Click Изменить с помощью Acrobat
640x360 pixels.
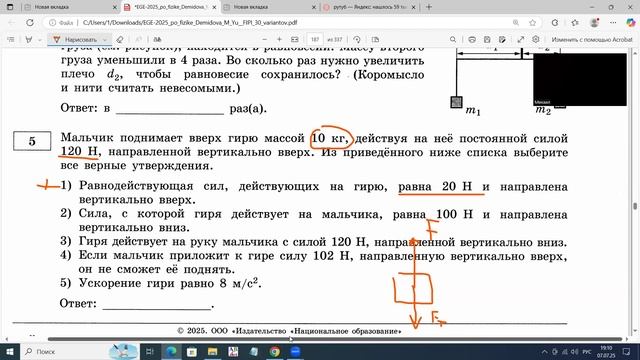tap(592, 40)
